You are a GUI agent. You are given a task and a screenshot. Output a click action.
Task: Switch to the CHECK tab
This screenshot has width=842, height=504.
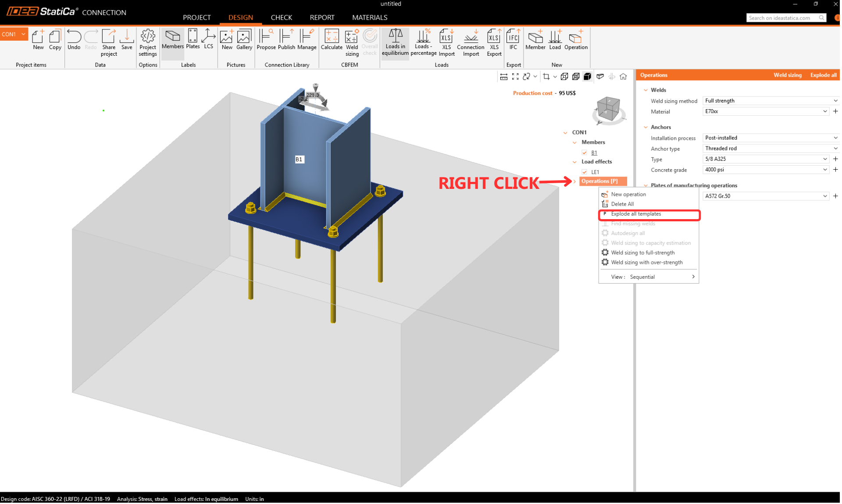tap(281, 18)
